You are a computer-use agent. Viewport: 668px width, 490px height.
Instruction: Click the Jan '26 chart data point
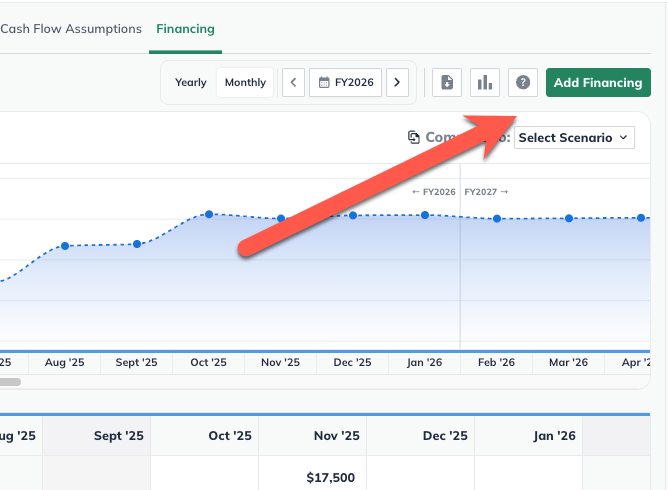click(x=425, y=215)
